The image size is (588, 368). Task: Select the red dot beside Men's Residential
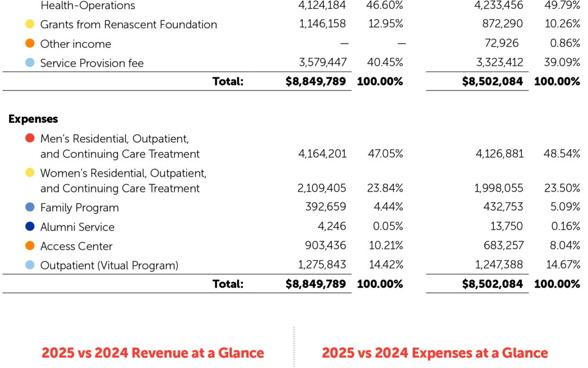point(30,138)
